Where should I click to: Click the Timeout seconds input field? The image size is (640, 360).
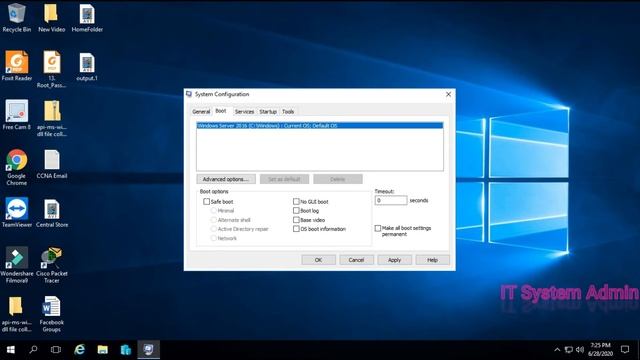(391, 200)
